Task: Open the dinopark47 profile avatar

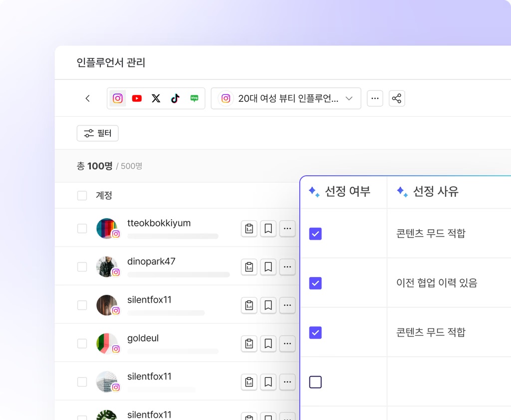Action: (x=107, y=267)
